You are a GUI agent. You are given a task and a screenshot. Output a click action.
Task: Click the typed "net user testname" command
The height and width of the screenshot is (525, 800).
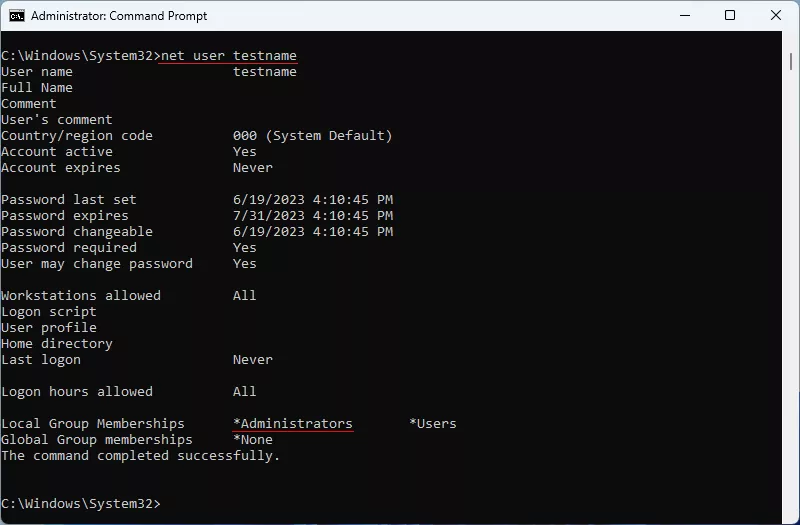[229, 56]
